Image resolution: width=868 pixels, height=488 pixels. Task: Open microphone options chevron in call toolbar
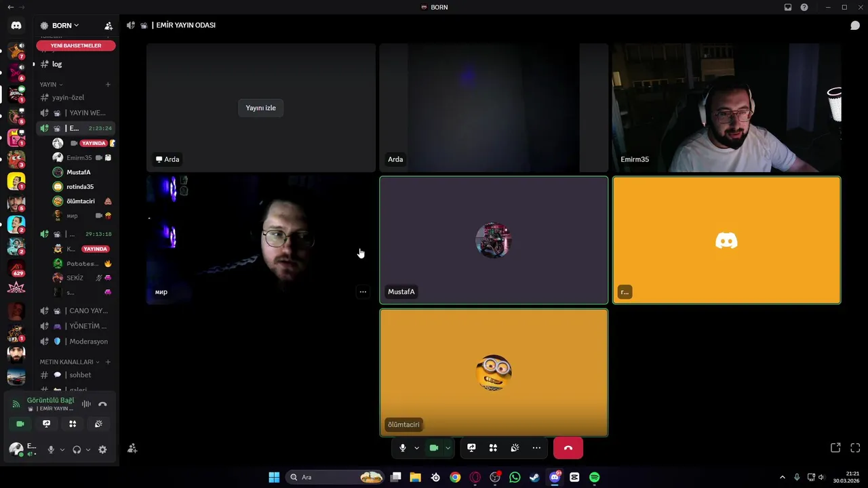pos(416,448)
